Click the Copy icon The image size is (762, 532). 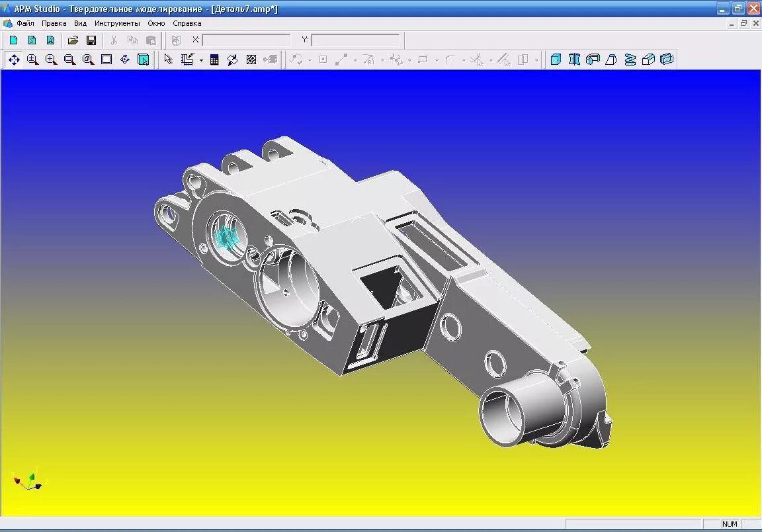point(132,40)
